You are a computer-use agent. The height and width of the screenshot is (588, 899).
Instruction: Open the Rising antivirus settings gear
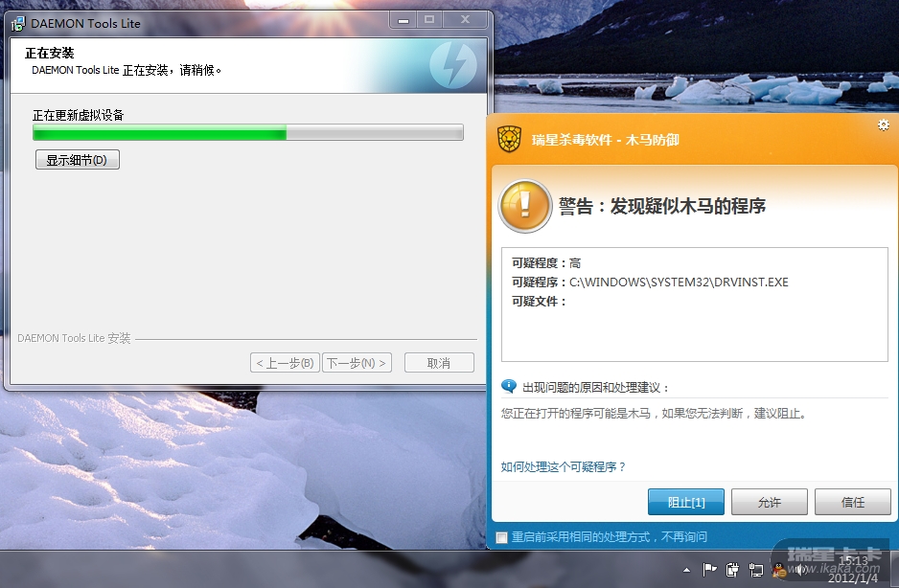tap(884, 124)
